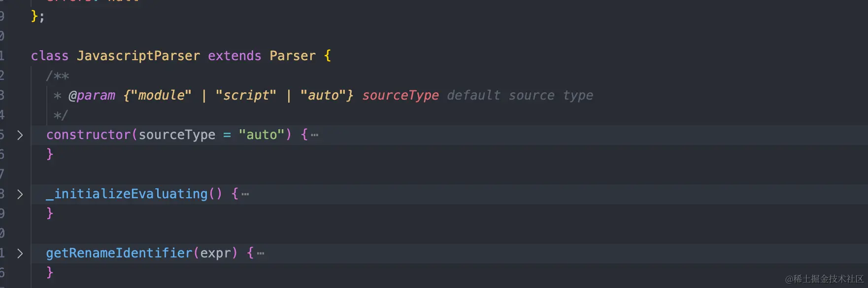This screenshot has width=868, height=288.
Task: Click the ellipsis after getRenameIdentifier's brace
Action: (x=261, y=253)
